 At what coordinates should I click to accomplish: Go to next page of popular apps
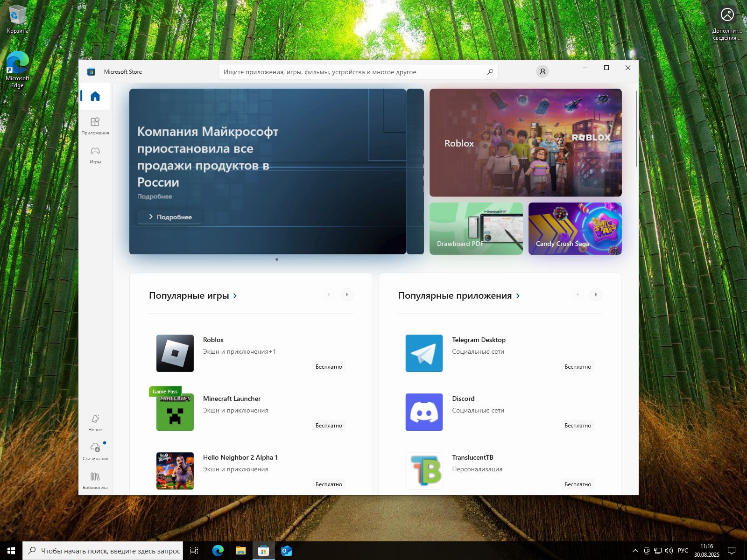pyautogui.click(x=596, y=294)
